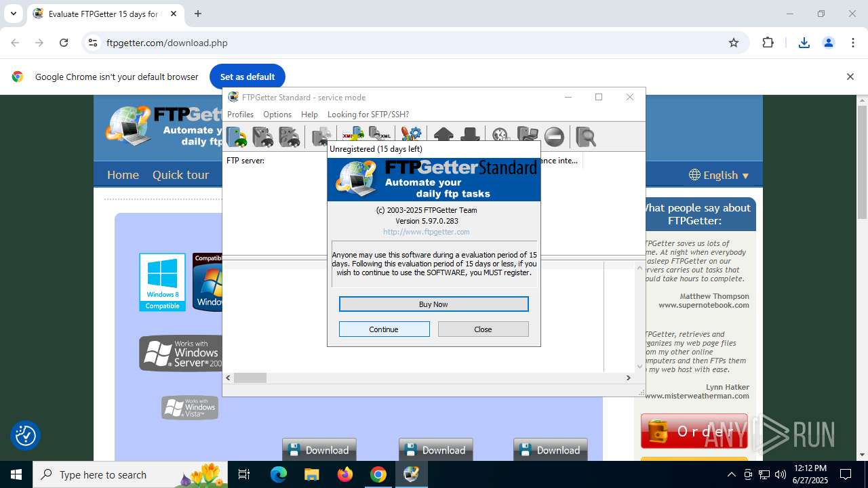
Task: Click the scheduler clock toolbar icon
Action: [500, 136]
